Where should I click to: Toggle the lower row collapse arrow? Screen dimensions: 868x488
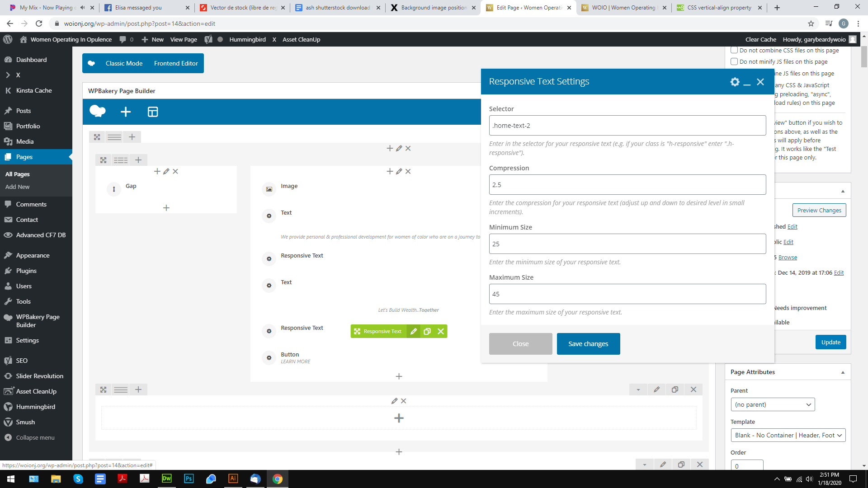point(638,389)
